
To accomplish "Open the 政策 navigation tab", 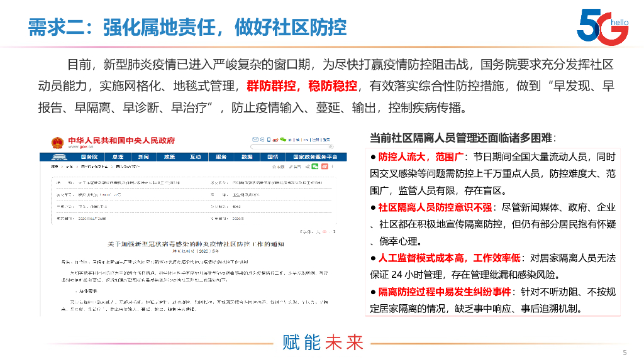I will (169, 156).
